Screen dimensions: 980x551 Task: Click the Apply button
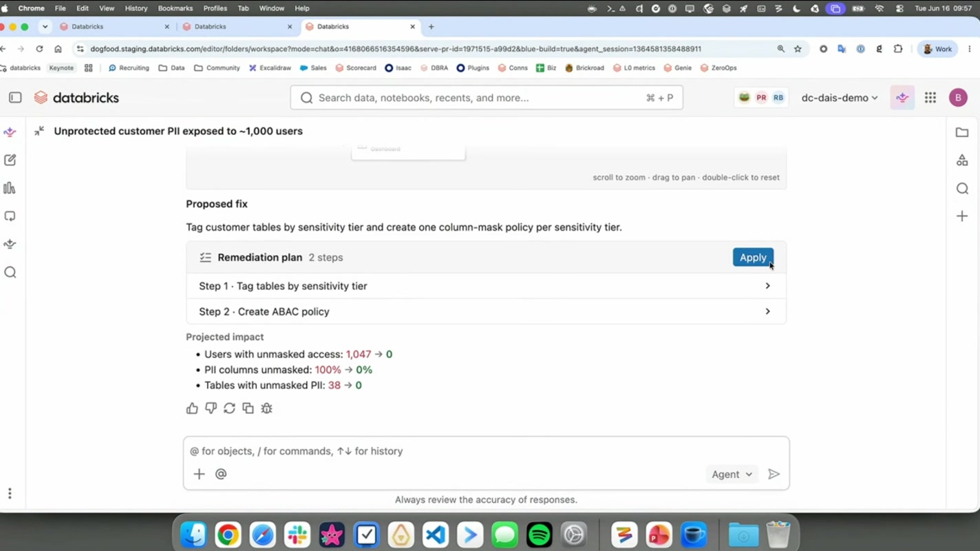753,257
